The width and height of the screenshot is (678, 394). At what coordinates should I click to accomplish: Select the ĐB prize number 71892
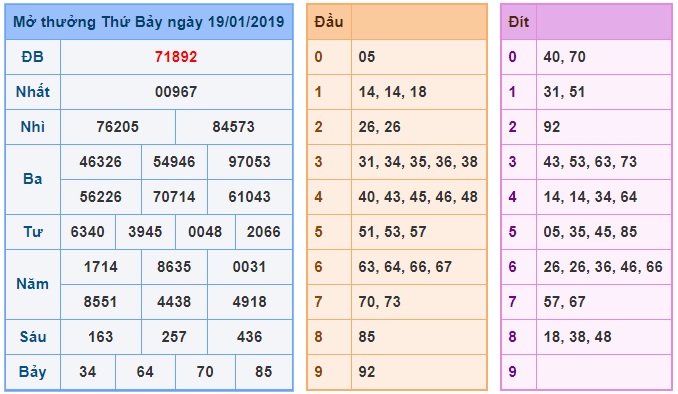pyautogui.click(x=176, y=57)
